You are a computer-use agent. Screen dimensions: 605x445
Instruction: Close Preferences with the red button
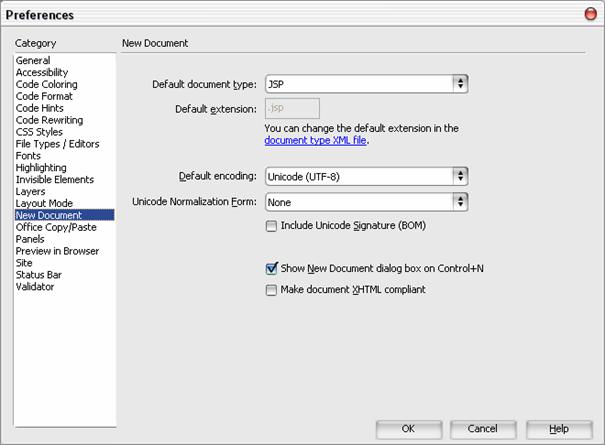pyautogui.click(x=590, y=14)
